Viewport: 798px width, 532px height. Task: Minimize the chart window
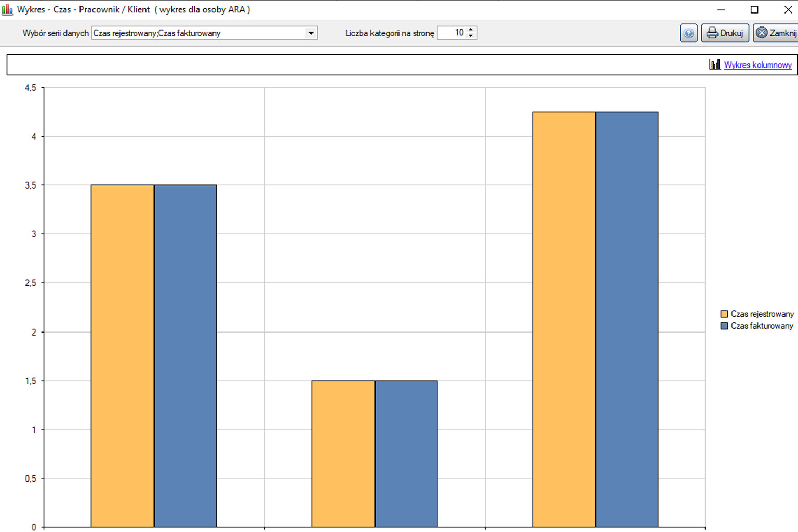click(721, 9)
